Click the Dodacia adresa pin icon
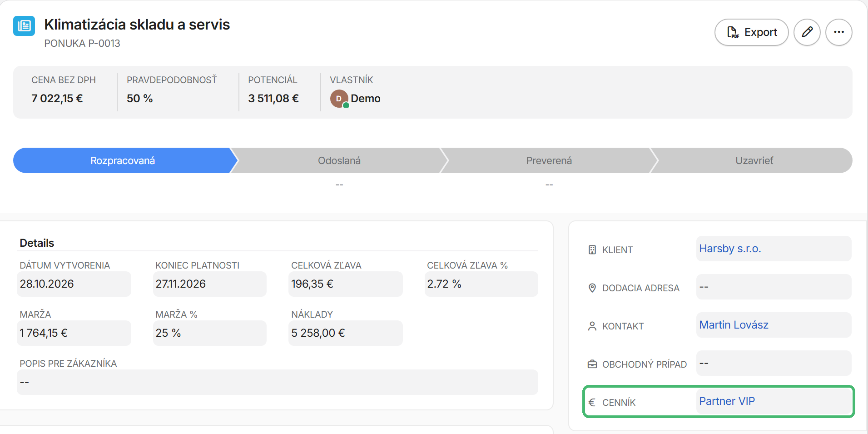 [592, 288]
